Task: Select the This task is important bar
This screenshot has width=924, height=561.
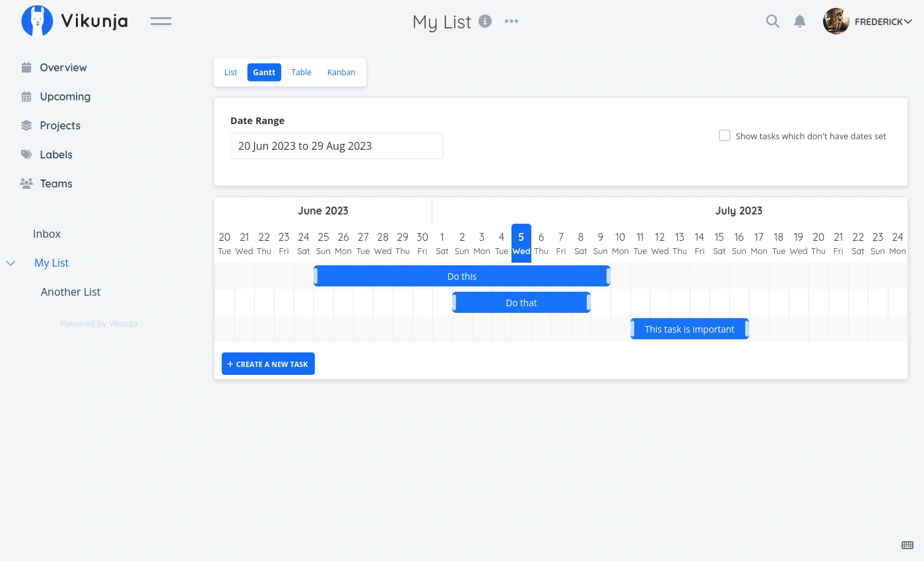Action: click(689, 329)
